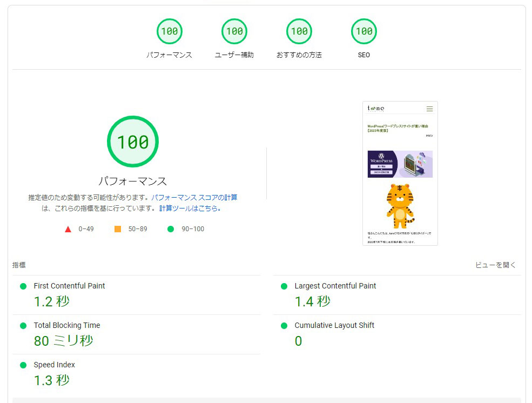
Task: Click the orange square 50–89 legend icon
Action: (x=118, y=229)
